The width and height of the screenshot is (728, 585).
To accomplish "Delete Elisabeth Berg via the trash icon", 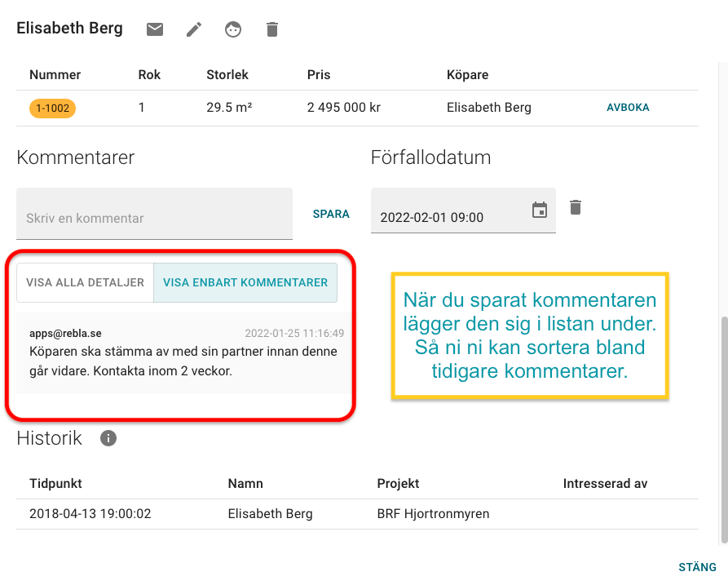I will [x=271, y=29].
